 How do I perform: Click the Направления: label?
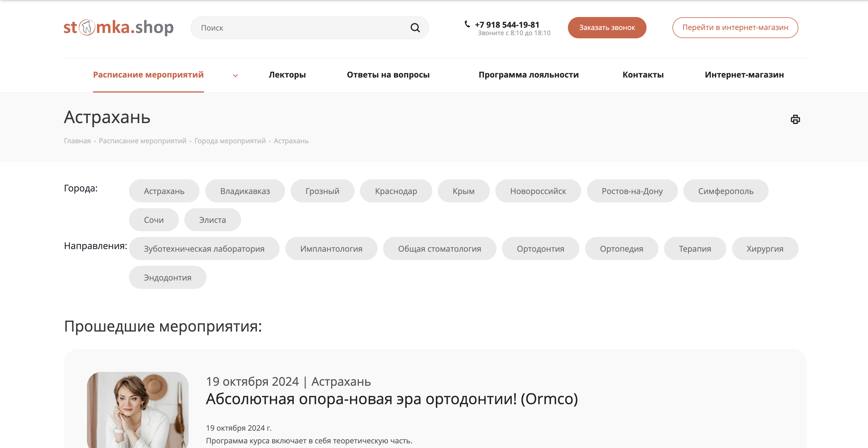tap(96, 246)
